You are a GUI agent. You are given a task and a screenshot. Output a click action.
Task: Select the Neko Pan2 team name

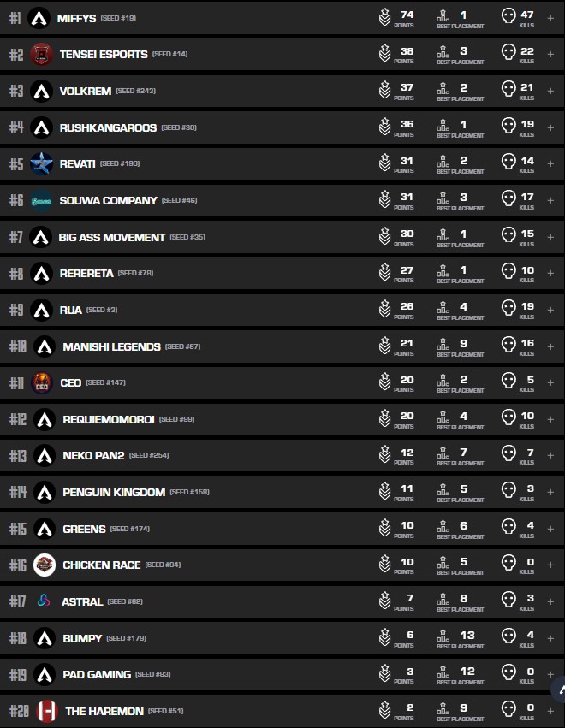(92, 455)
